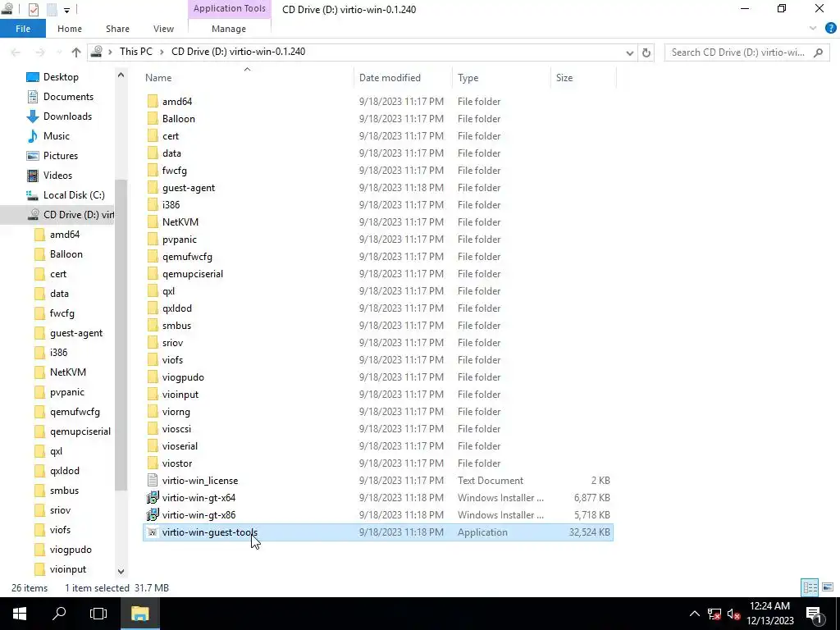Open Documents icon in navigation pane
The height and width of the screenshot is (630, 840).
(x=33, y=97)
